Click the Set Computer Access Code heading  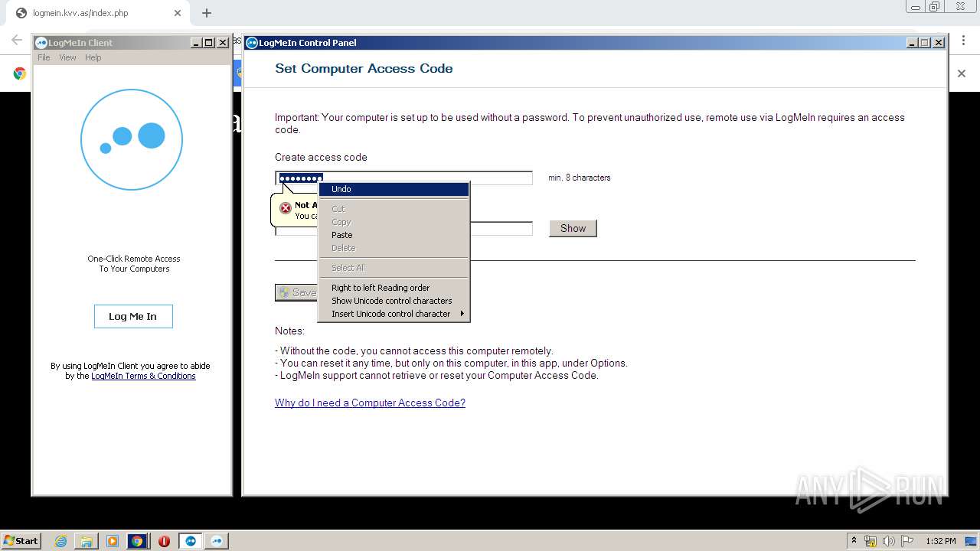364,68
